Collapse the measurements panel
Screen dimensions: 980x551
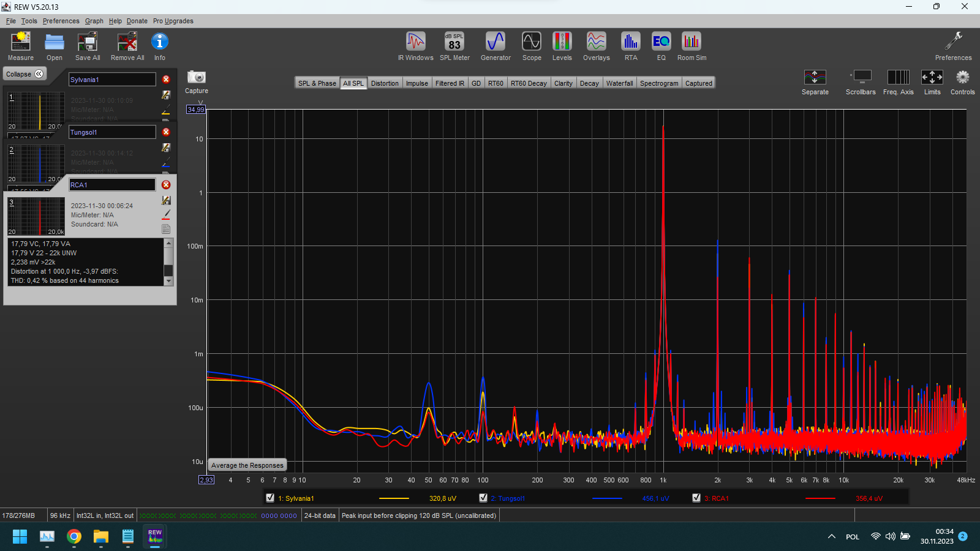(24, 74)
